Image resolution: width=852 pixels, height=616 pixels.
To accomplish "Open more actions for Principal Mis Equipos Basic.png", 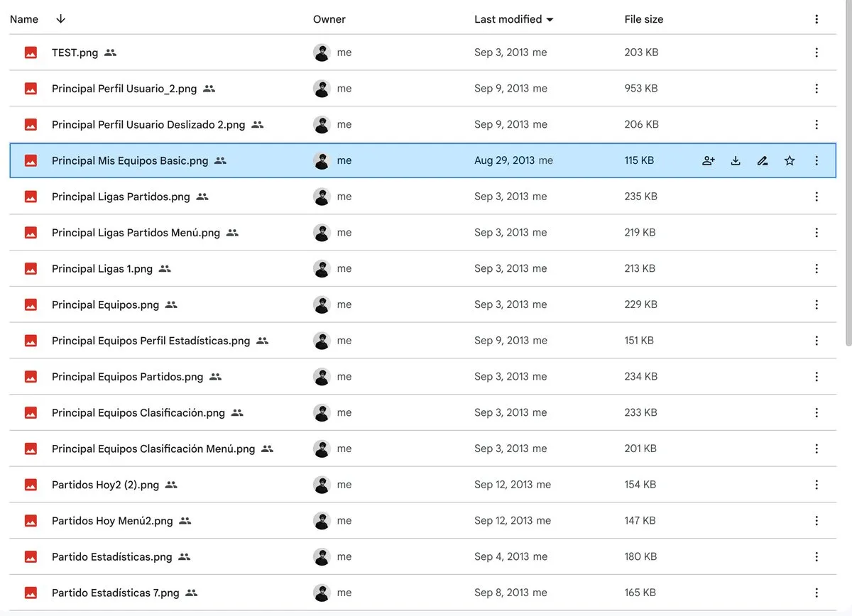I will (816, 161).
